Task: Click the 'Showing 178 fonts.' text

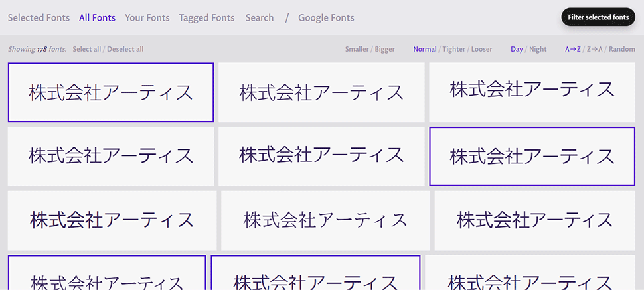Action: (x=37, y=49)
